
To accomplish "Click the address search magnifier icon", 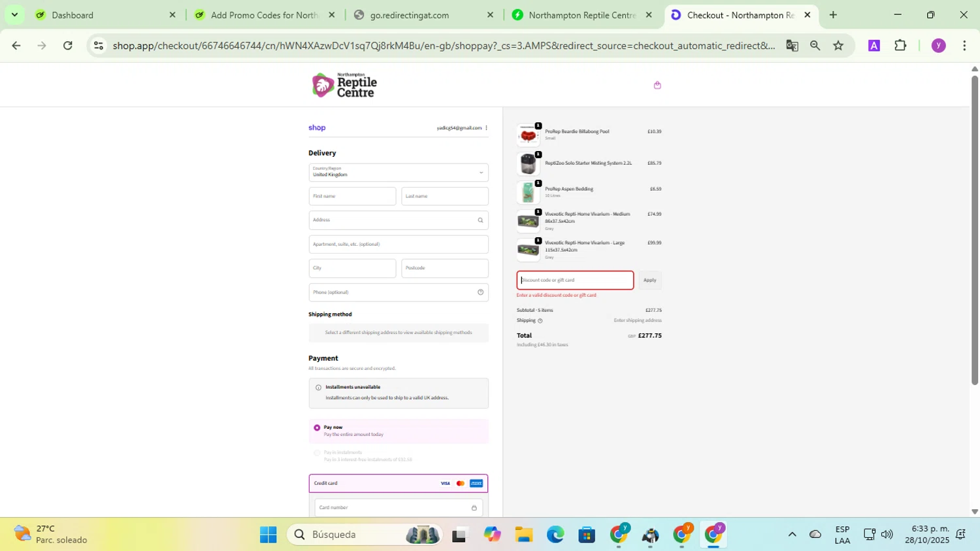I will pyautogui.click(x=480, y=220).
